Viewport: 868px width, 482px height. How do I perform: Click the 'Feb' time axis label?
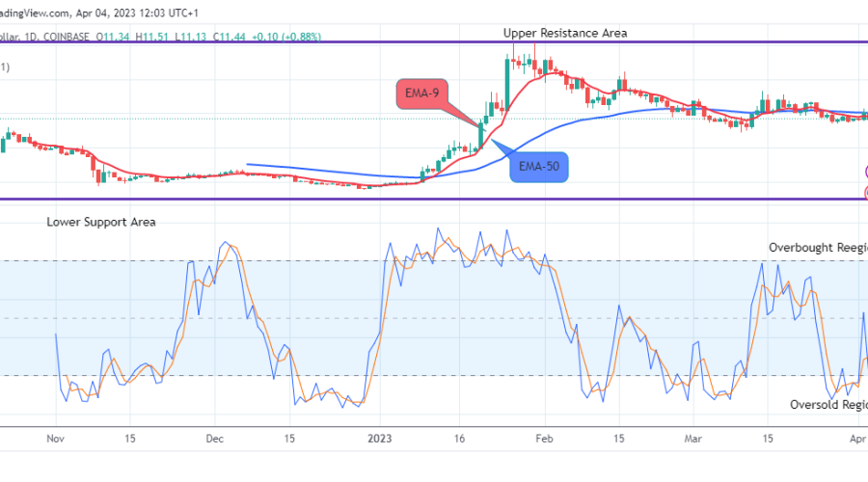(544, 439)
